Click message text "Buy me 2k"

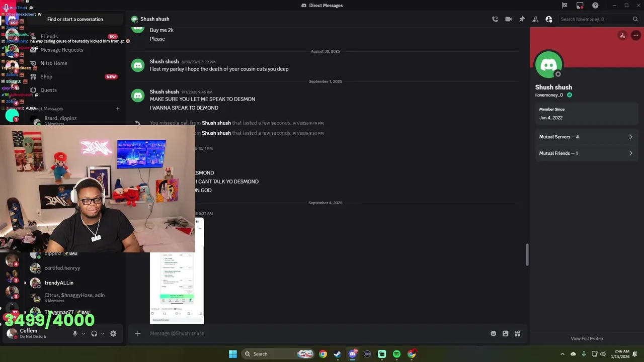(x=162, y=30)
